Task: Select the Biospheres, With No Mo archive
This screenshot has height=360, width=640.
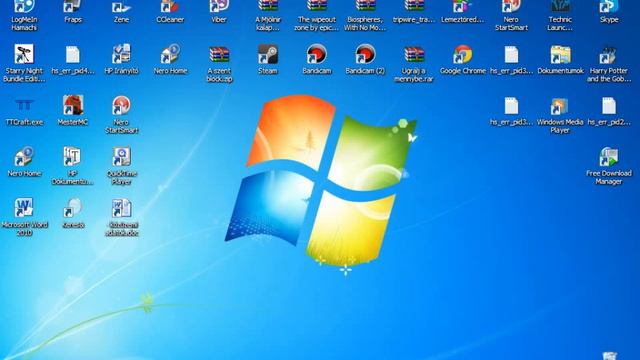Action: coord(365,16)
